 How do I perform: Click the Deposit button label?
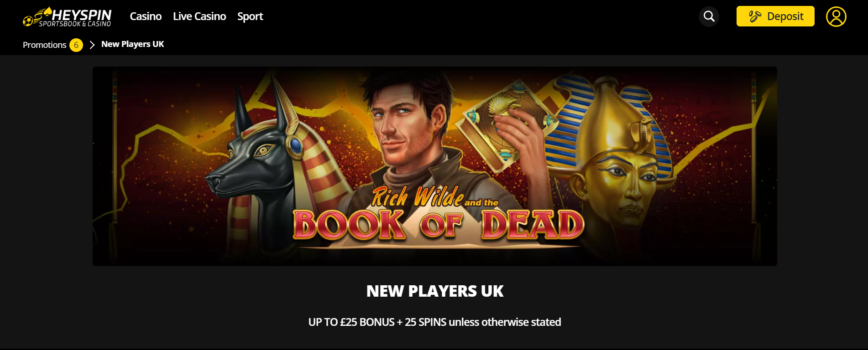pyautogui.click(x=785, y=16)
